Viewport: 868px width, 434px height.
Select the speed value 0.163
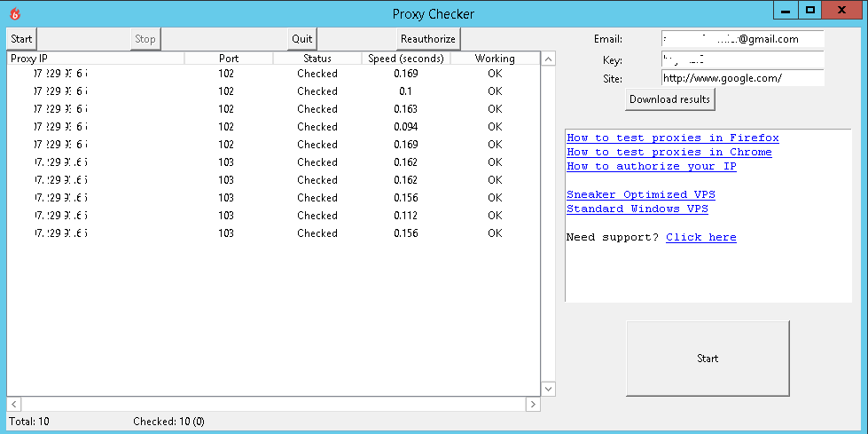coord(406,108)
